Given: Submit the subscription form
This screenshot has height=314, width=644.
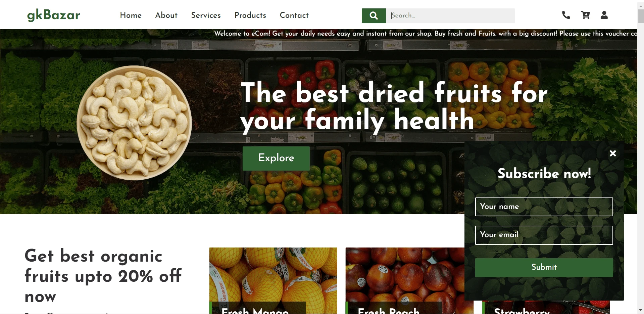Looking at the screenshot, I should (544, 267).
